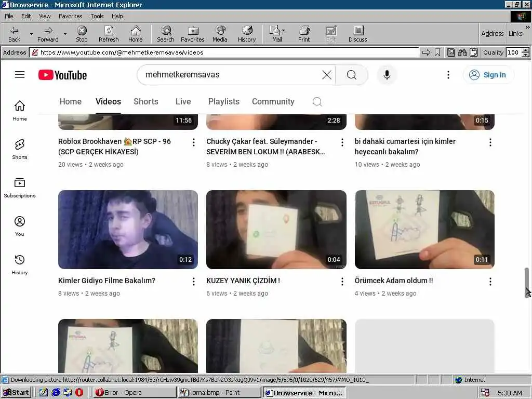Viewport: 532px width, 399px height.
Task: Refresh the current page
Action: pyautogui.click(x=109, y=34)
